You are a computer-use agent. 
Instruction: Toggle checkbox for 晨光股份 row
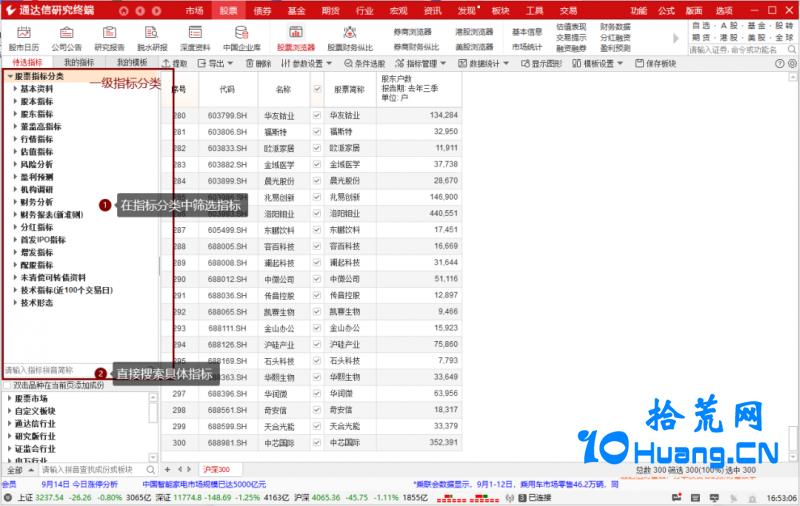[317, 181]
